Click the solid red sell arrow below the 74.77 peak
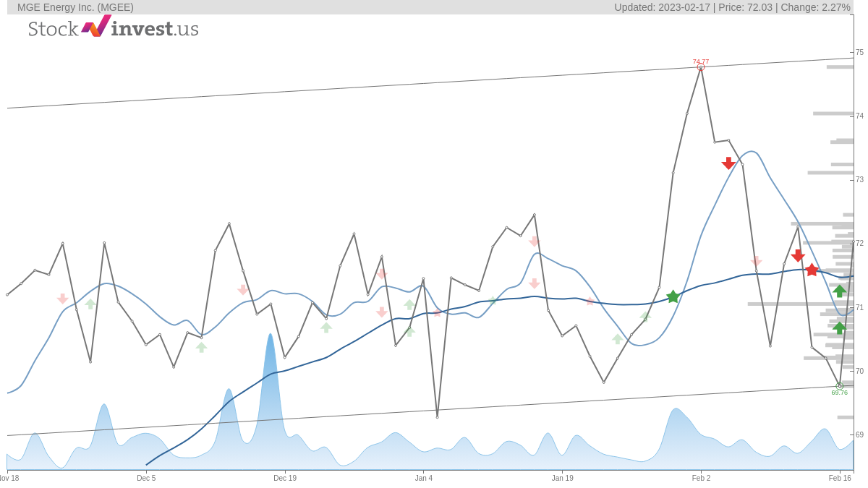This screenshot has width=868, height=488. (728, 163)
